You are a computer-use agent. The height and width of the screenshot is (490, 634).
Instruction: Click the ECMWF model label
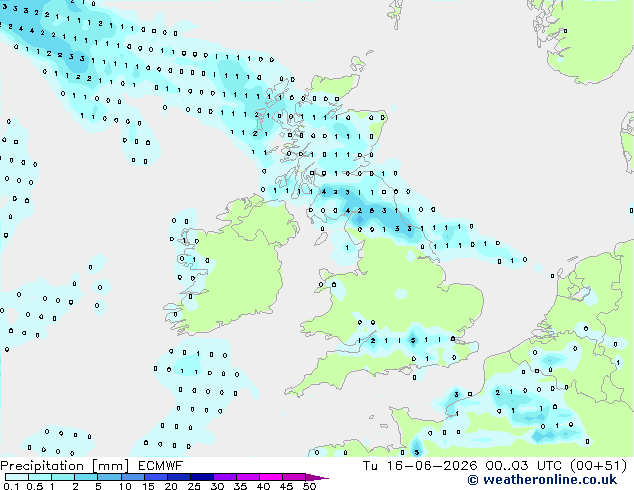click(x=161, y=465)
